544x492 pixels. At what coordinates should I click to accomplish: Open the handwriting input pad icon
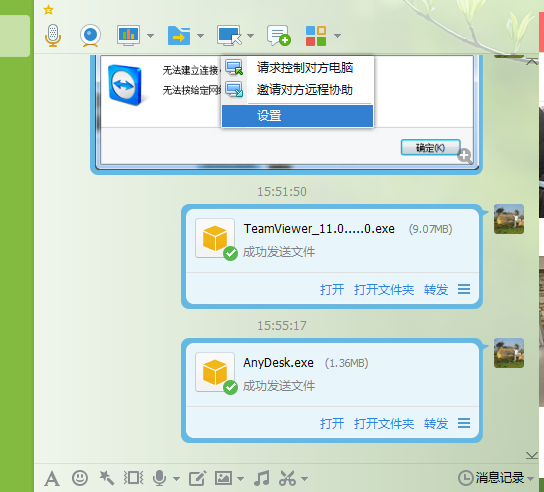(197, 478)
